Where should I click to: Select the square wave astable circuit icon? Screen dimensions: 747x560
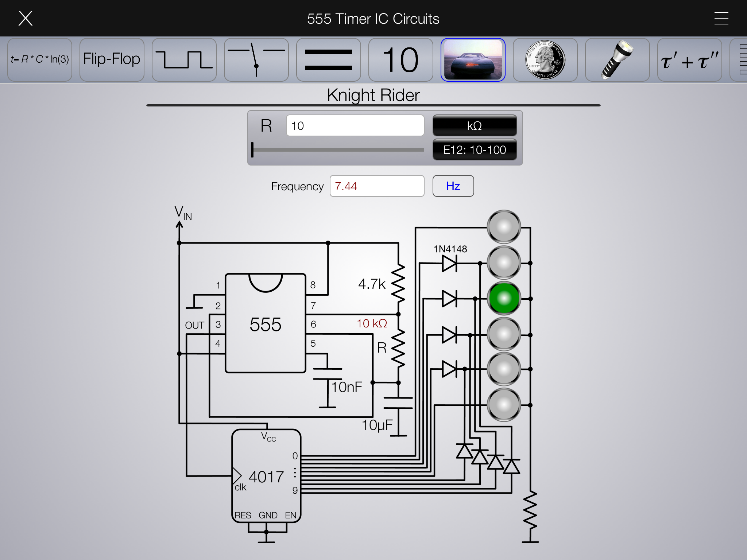(x=184, y=60)
